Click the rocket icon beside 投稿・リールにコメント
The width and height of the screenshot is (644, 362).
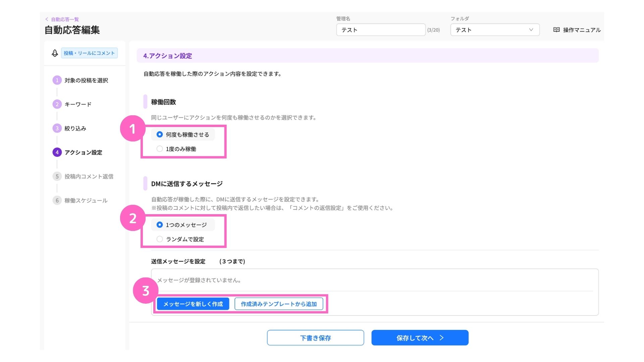(55, 53)
